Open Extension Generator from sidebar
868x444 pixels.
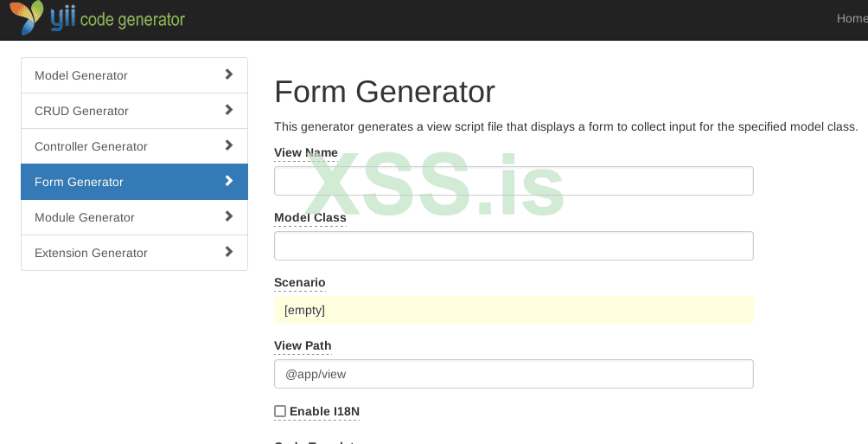point(91,253)
